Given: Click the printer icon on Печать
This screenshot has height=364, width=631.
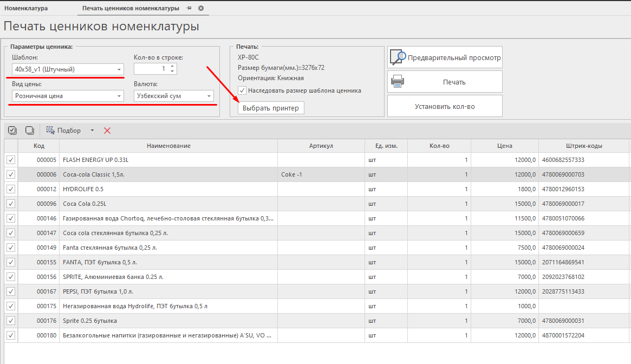Looking at the screenshot, I should tap(398, 82).
